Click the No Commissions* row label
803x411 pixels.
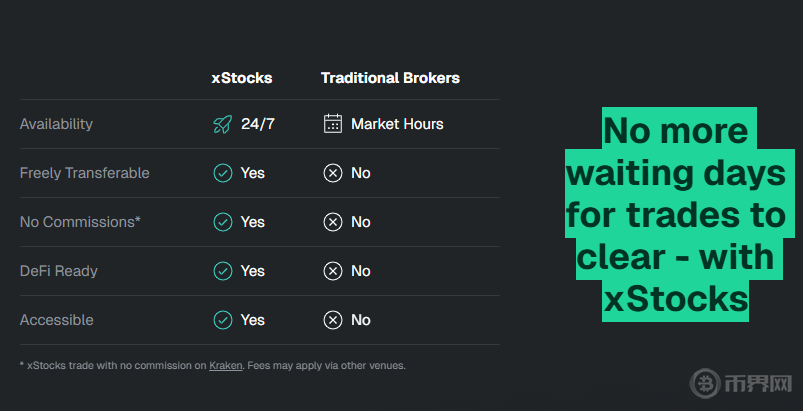click(80, 222)
